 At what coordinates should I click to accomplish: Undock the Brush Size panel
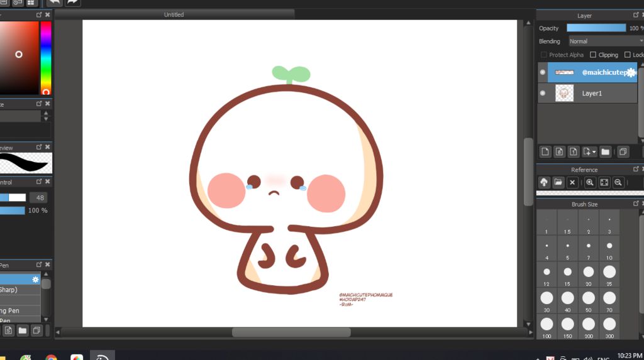click(636, 203)
